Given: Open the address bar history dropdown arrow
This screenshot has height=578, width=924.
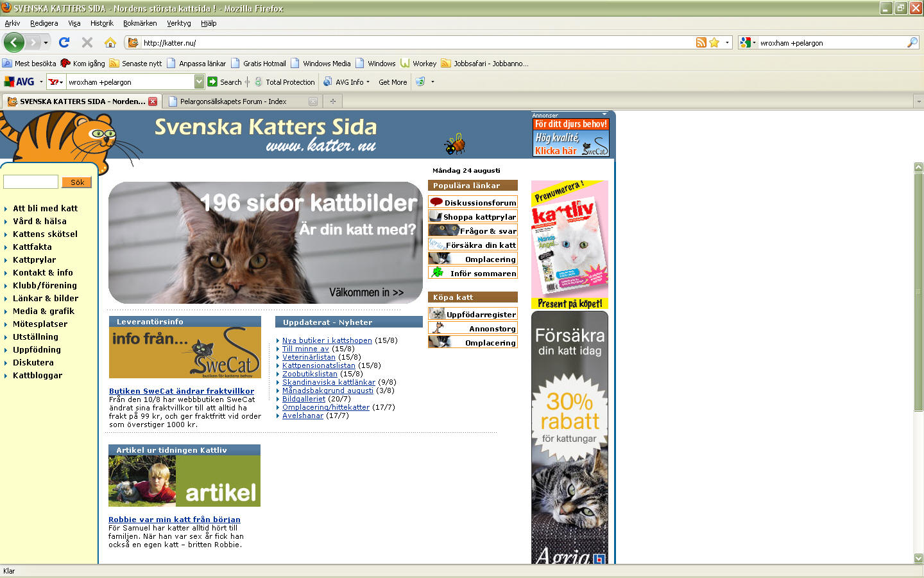Looking at the screenshot, I should pos(727,42).
